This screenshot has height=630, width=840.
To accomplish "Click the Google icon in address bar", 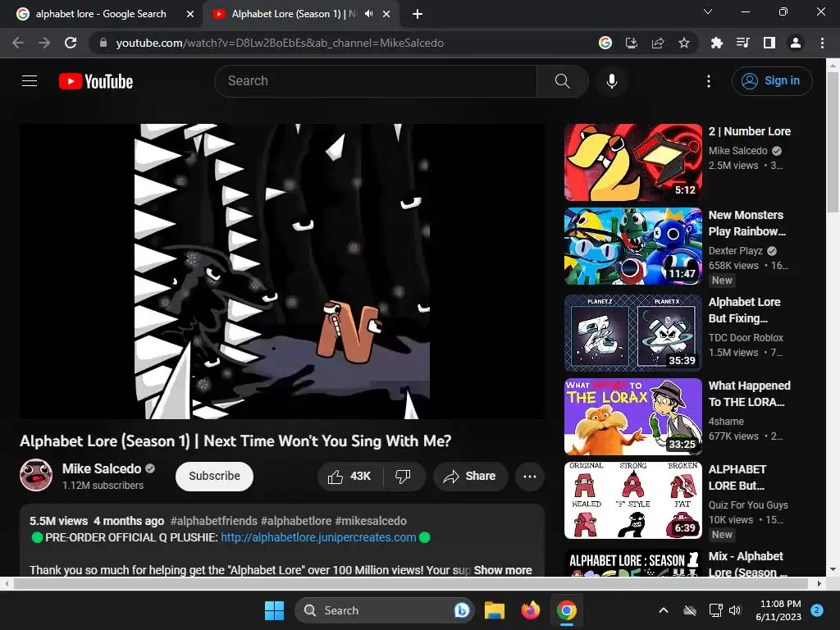I will click(x=605, y=43).
